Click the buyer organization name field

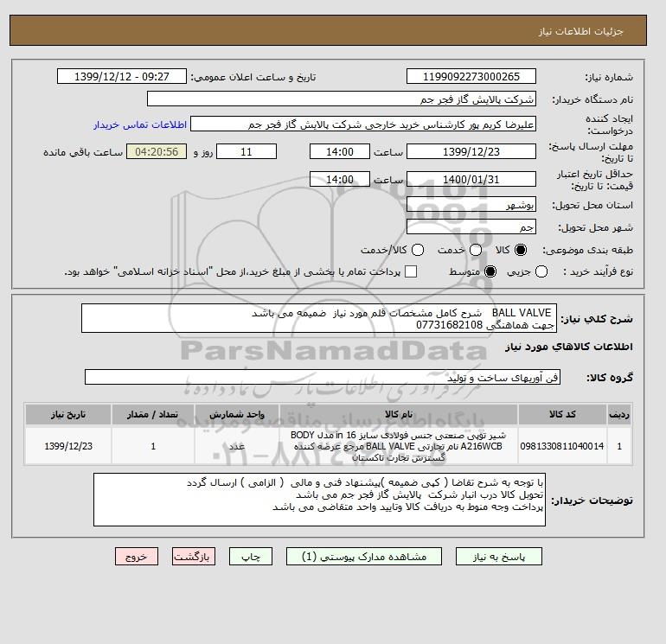coord(342,99)
